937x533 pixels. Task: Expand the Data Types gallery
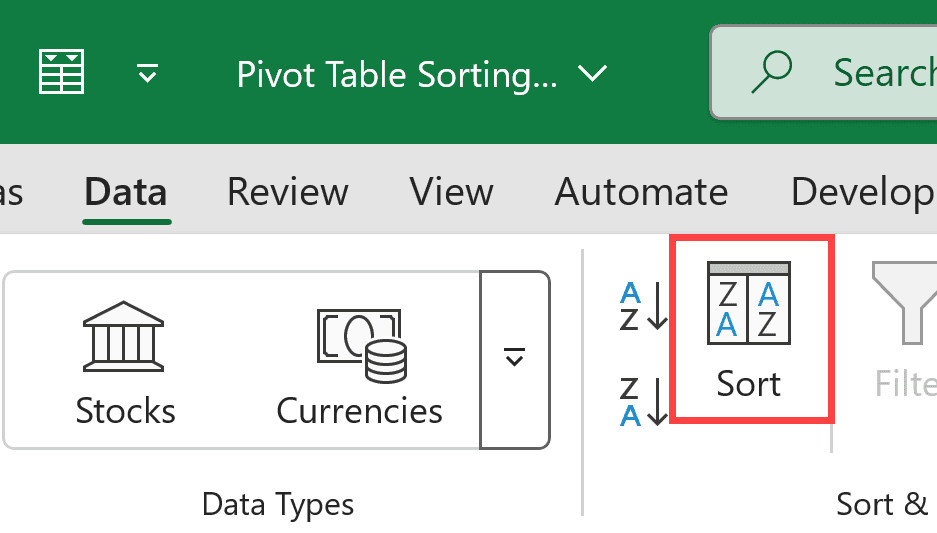[515, 359]
